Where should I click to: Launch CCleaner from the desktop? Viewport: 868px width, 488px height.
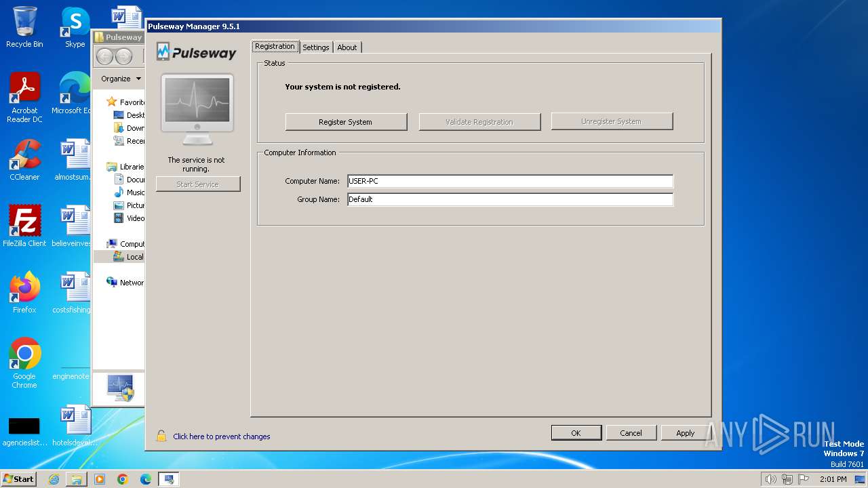[x=24, y=160]
